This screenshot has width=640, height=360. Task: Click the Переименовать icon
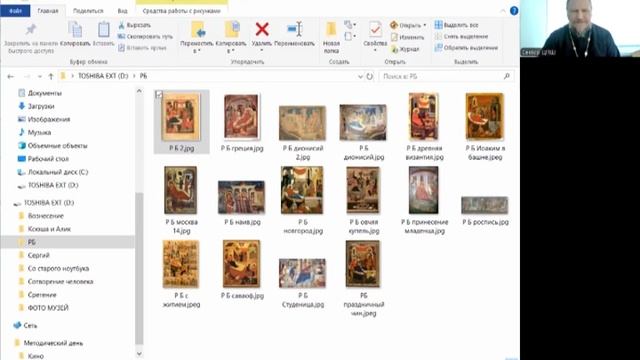coord(294,29)
